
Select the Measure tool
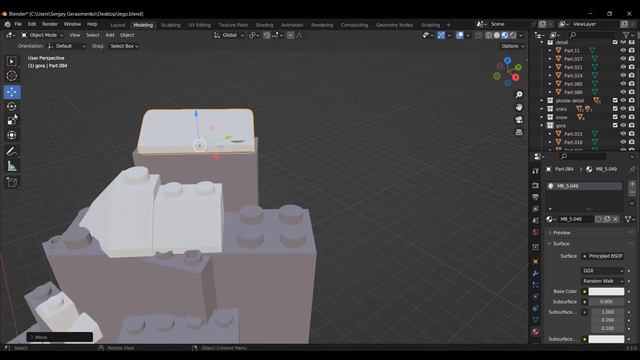pyautogui.click(x=12, y=166)
